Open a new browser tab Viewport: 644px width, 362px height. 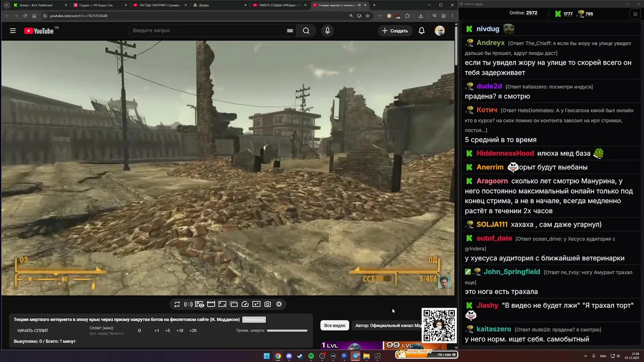point(374,5)
